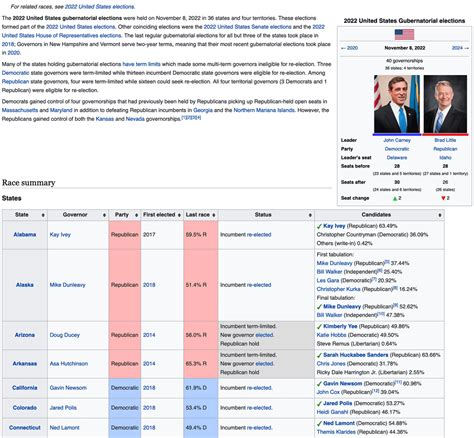474x438 pixels.
Task: Open John Carney's portrait photo
Action: [x=397, y=104]
